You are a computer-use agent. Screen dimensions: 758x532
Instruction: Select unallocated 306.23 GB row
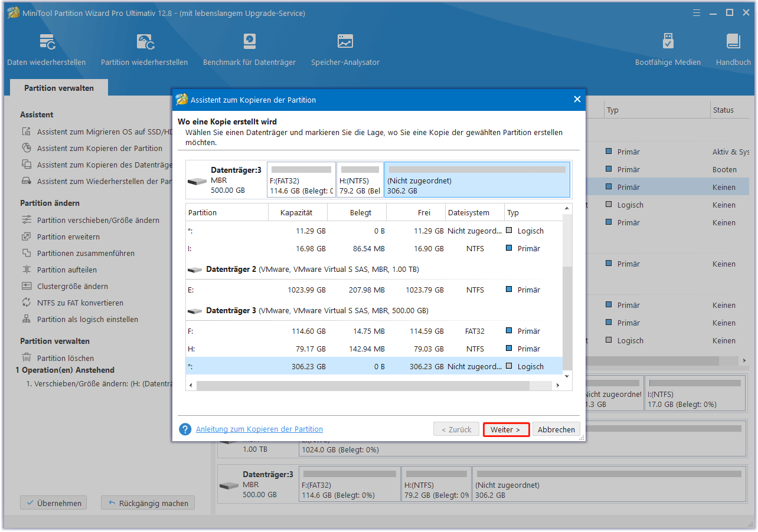tap(374, 366)
